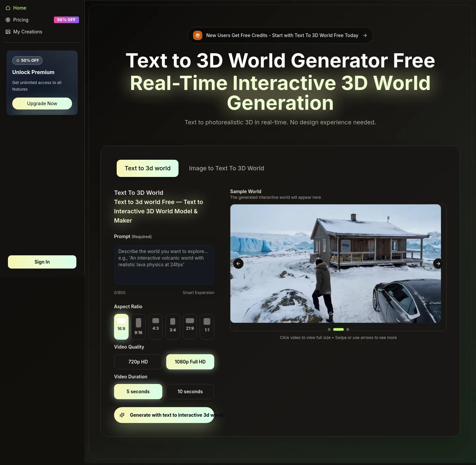
Task: Click Generate with text to interactive 3d world
Action: pyautogui.click(x=164, y=415)
